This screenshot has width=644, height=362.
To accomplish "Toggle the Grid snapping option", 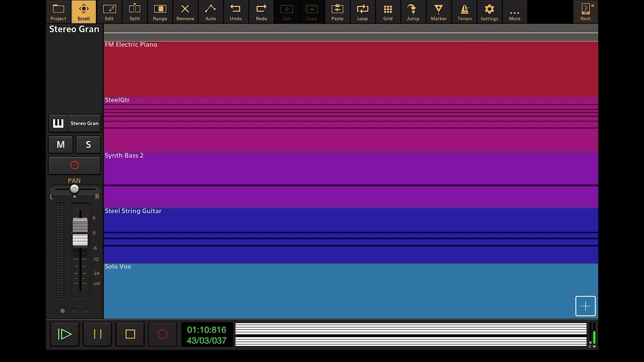I will point(388,12).
